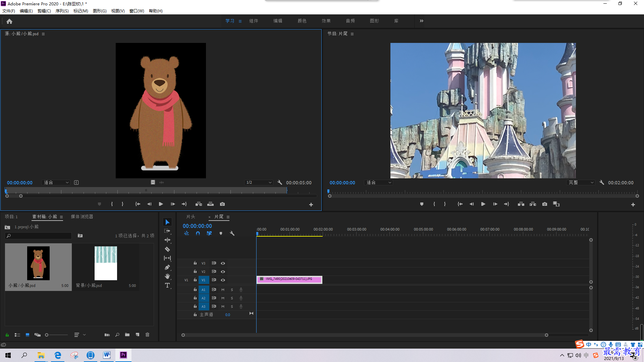Toggle V3 track lock

click(x=195, y=263)
